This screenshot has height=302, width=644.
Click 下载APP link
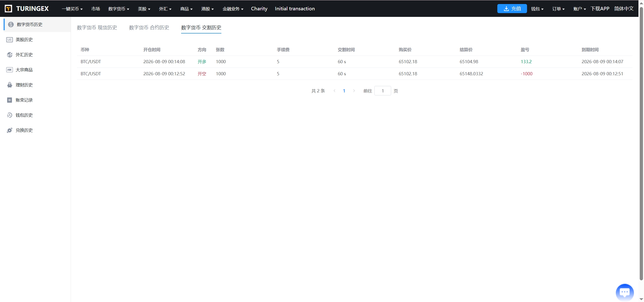(x=600, y=9)
